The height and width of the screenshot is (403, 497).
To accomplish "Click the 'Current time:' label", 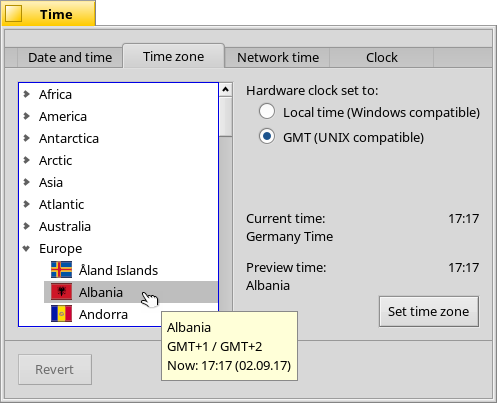I will pos(286,219).
